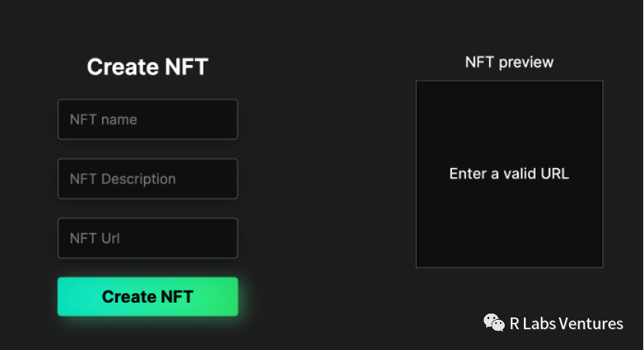Click the top border of the preview square
The image size is (644, 350).
click(x=509, y=81)
